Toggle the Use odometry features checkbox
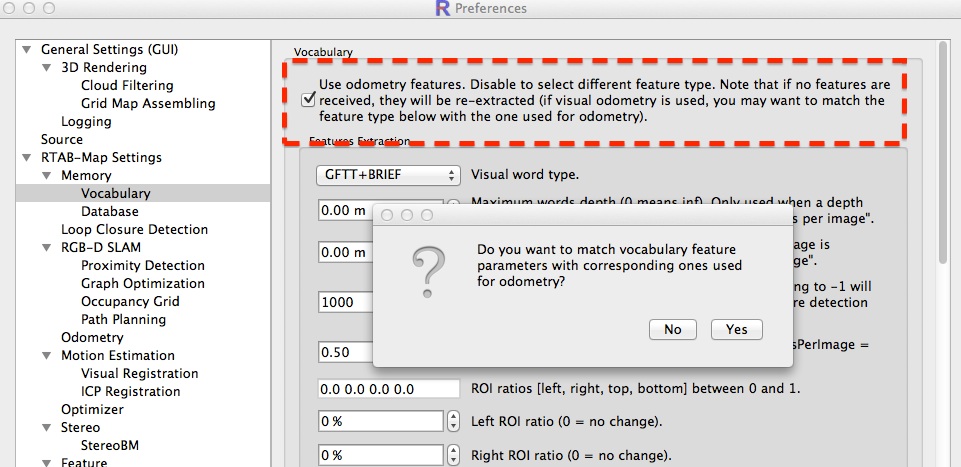 (309, 99)
